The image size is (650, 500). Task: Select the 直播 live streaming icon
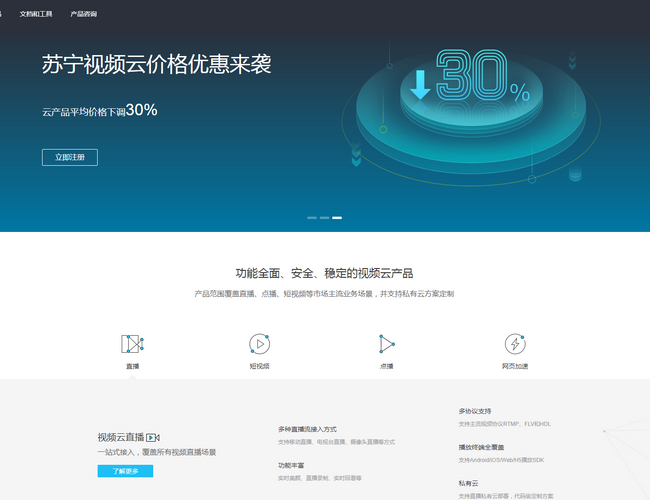point(133,344)
